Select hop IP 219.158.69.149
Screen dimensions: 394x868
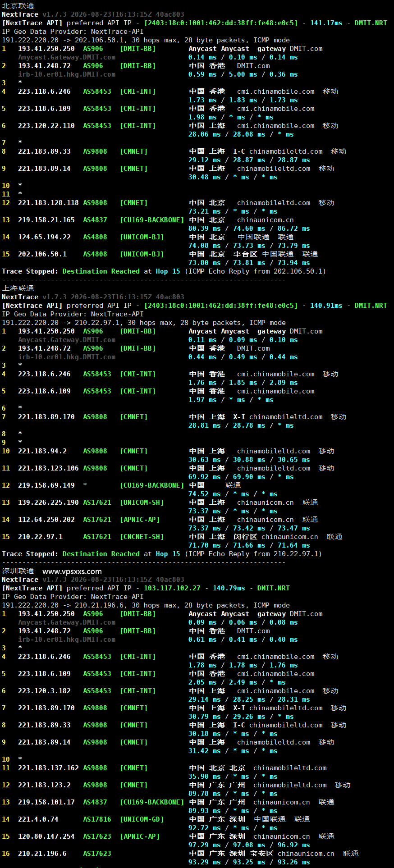pyautogui.click(x=46, y=485)
